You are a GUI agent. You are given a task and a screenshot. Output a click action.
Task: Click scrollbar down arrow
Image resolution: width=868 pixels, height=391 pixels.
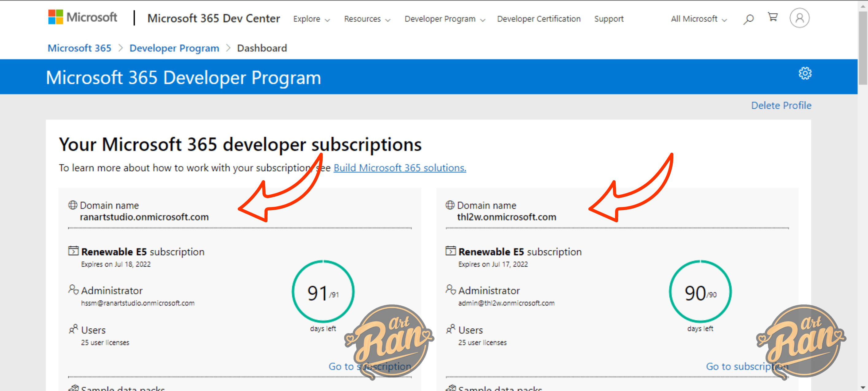pyautogui.click(x=862, y=388)
